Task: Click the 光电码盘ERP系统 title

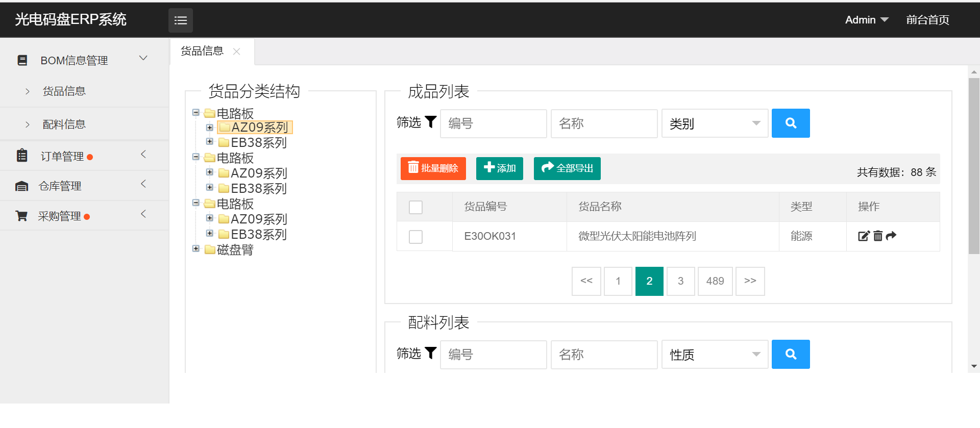Action: pyautogui.click(x=71, y=19)
